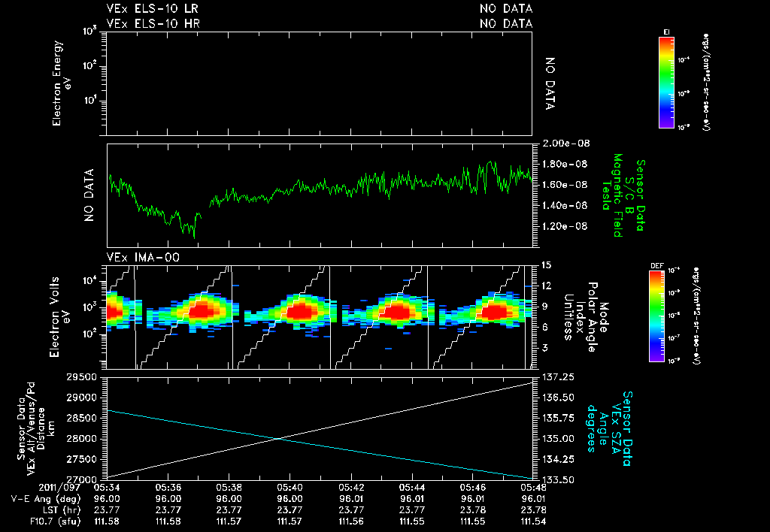Click the 134.25 SZA degrees tick
This screenshot has width=770, height=532.
pyautogui.click(x=559, y=459)
